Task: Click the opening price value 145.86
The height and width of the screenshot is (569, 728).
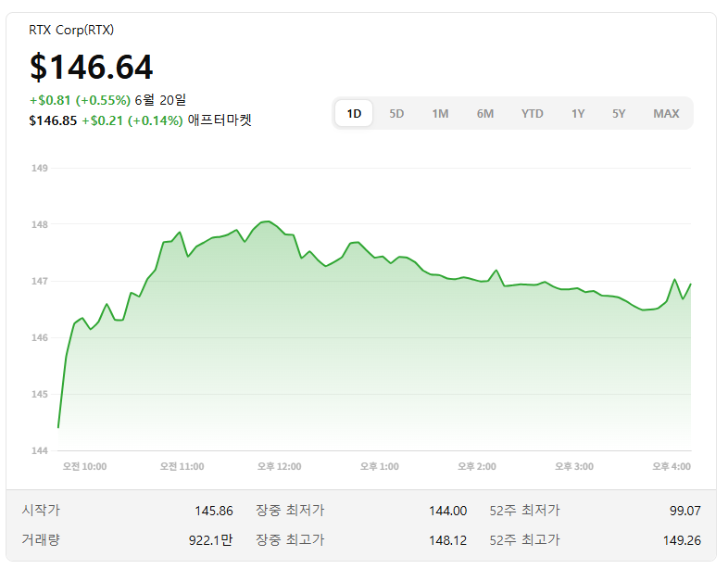Action: pyautogui.click(x=214, y=511)
